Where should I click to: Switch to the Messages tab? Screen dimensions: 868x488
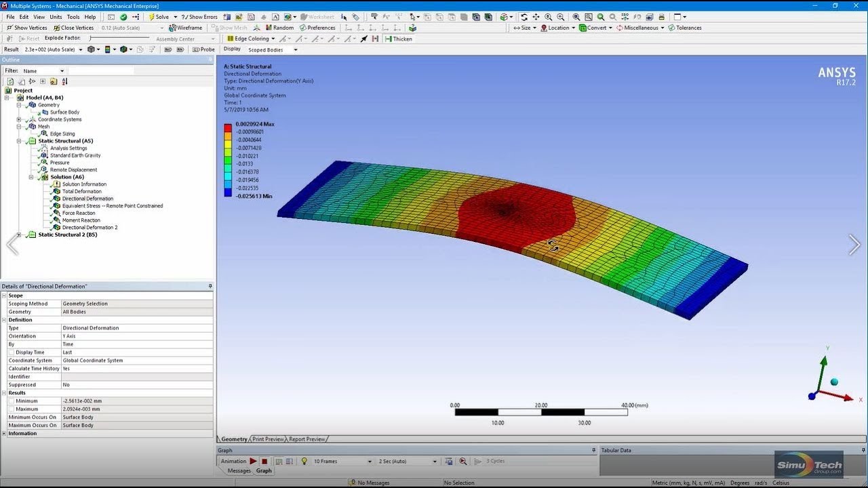239,470
